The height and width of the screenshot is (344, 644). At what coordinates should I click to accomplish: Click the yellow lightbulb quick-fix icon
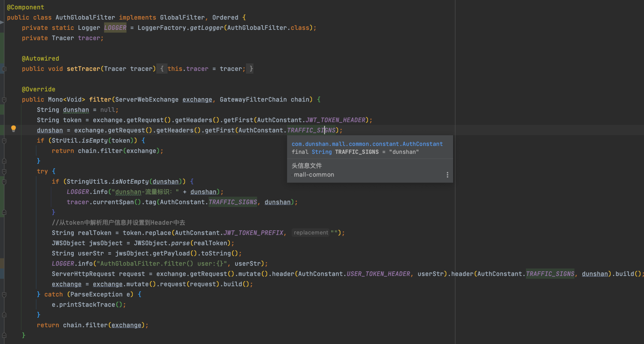[13, 129]
